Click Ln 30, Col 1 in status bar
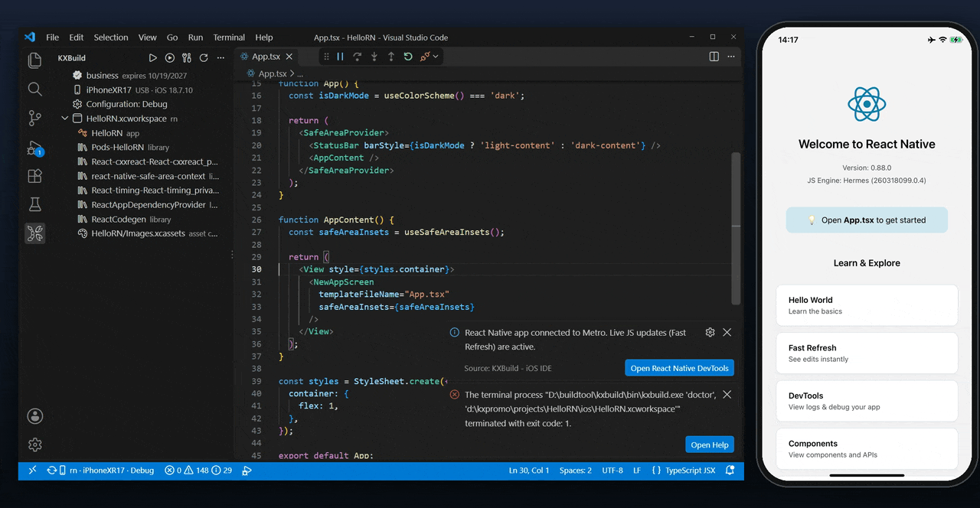The width and height of the screenshot is (980, 508). [529, 471]
